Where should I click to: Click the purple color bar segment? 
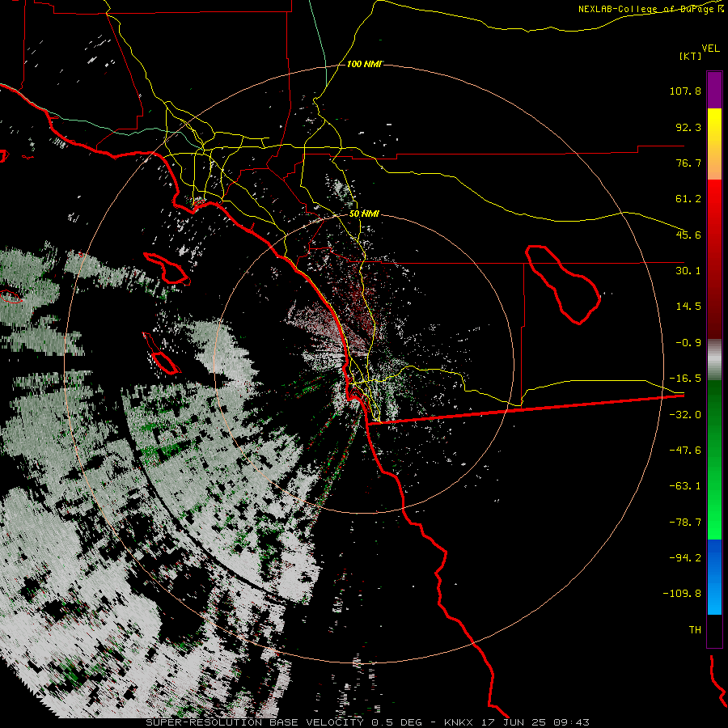coord(714,90)
